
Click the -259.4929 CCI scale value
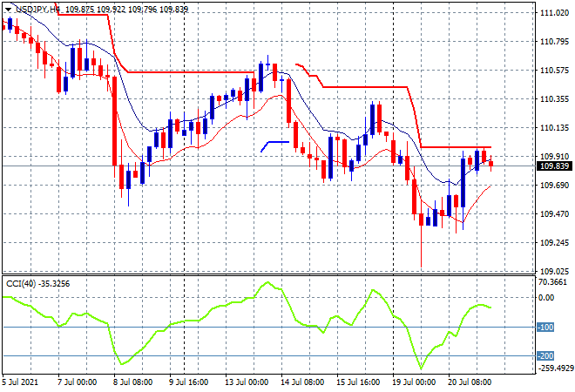click(555, 368)
